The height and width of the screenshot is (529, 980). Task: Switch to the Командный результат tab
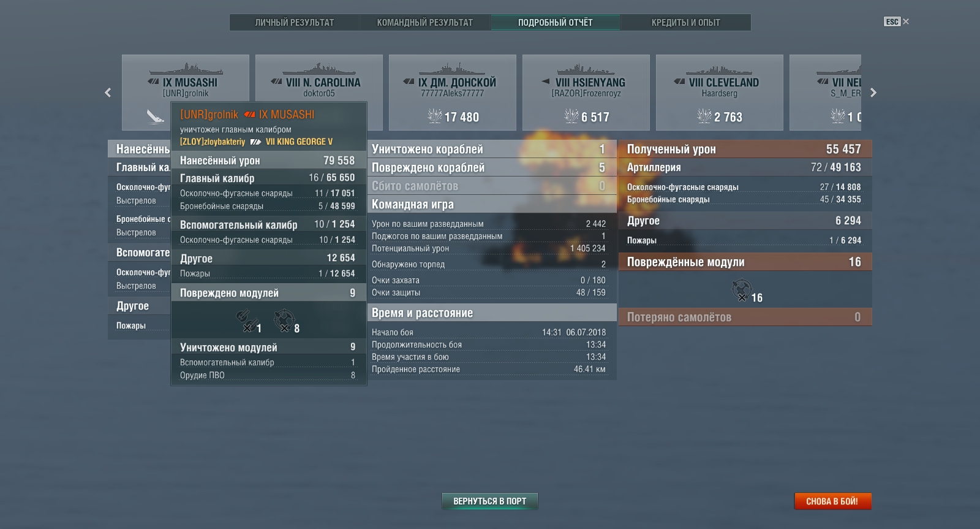[x=424, y=23]
